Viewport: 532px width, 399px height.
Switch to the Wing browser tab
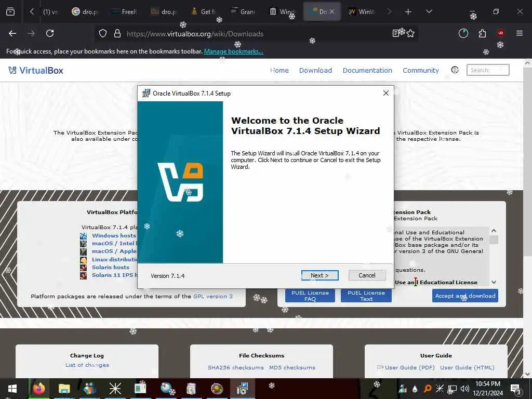tap(282, 11)
